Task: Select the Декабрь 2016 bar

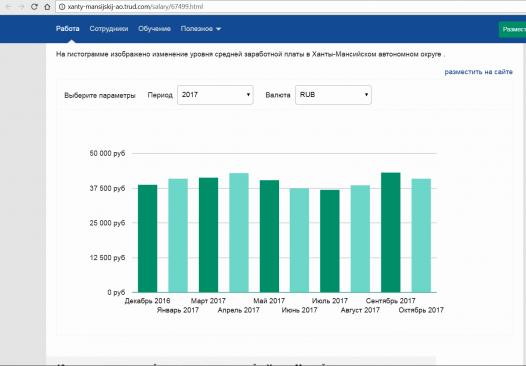Action: click(x=147, y=239)
